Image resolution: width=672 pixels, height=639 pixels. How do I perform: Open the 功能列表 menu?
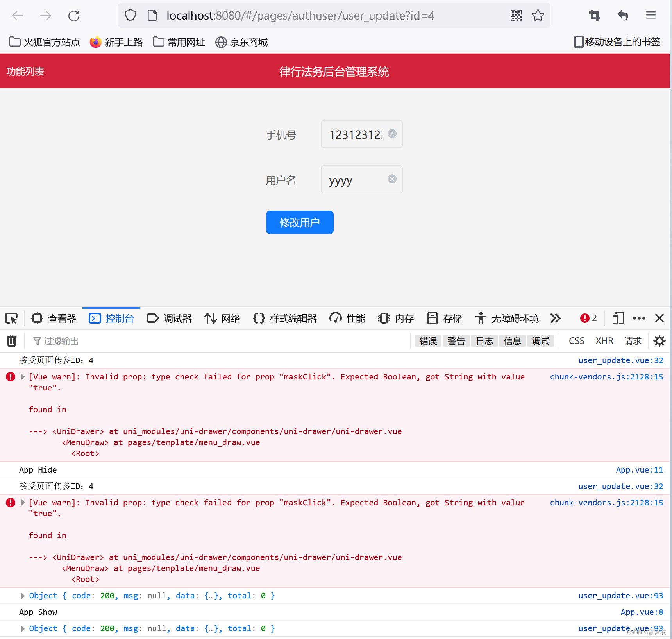(25, 72)
